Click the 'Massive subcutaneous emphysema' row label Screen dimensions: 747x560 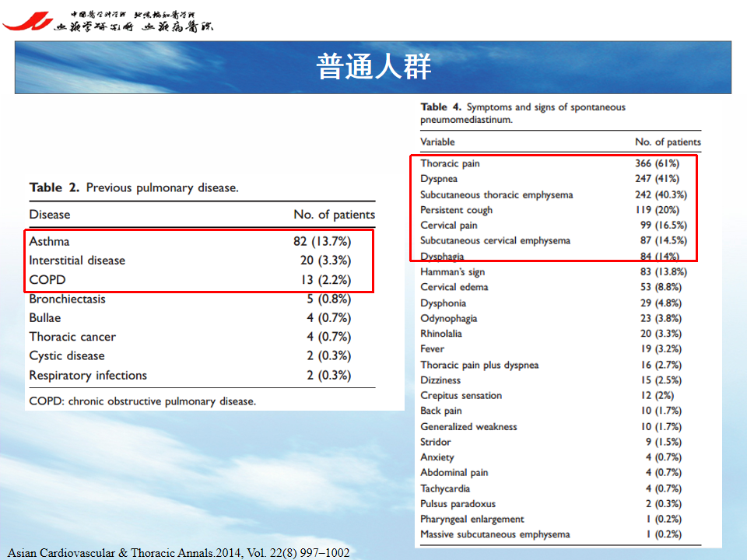[495, 535]
